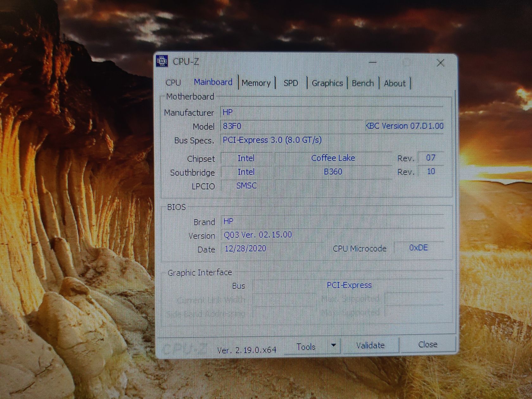Click the Ver. 2.19.0.x64 version text
532x399 pixels.
(x=247, y=350)
